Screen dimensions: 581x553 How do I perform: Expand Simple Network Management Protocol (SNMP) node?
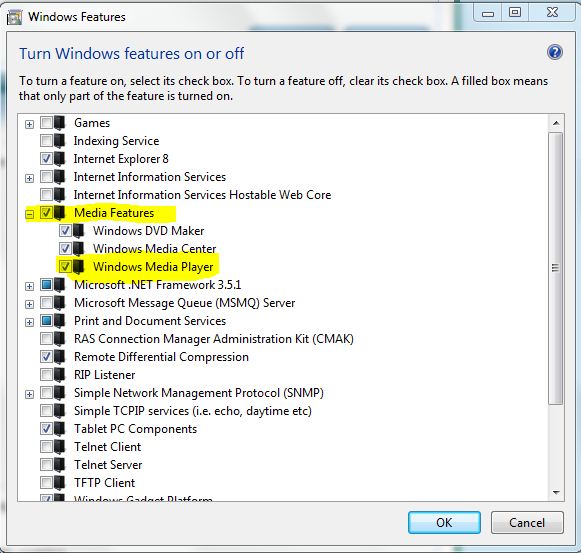(x=29, y=394)
